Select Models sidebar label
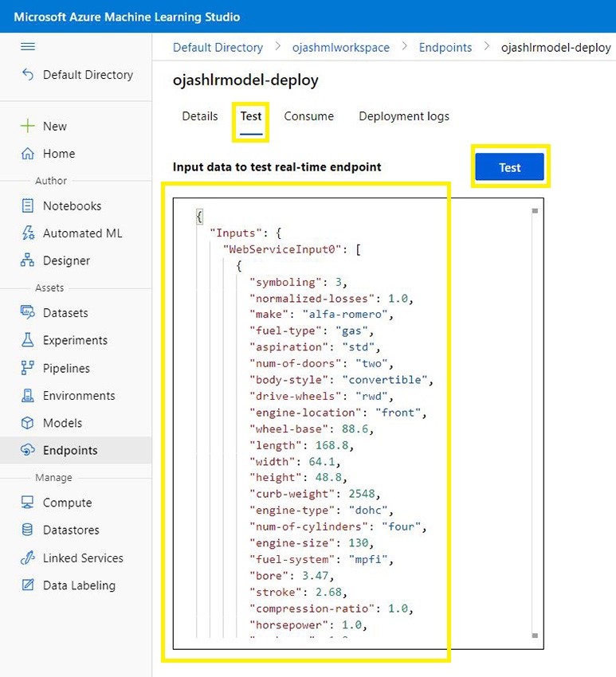The image size is (616, 677). [x=63, y=423]
